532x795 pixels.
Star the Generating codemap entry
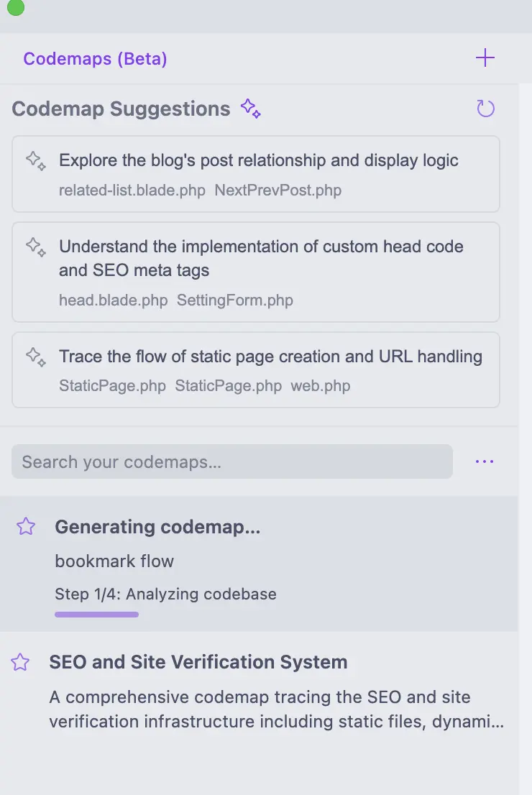click(26, 527)
